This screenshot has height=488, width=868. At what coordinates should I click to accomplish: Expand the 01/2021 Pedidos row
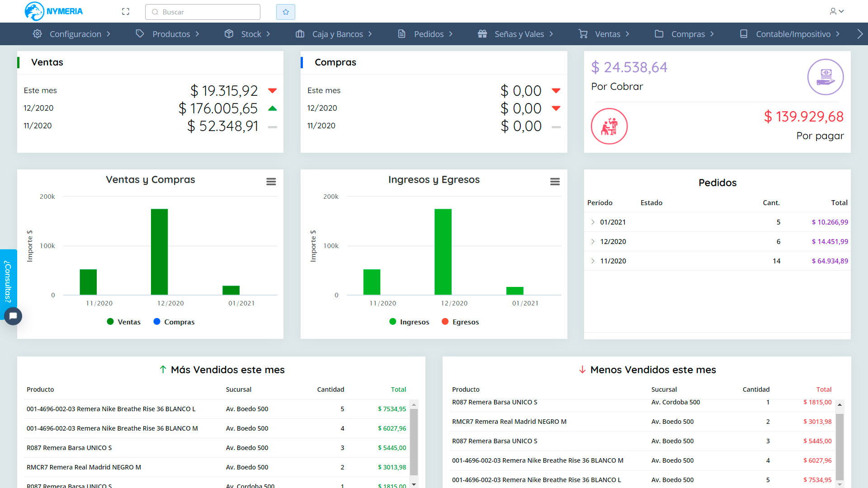(x=593, y=222)
